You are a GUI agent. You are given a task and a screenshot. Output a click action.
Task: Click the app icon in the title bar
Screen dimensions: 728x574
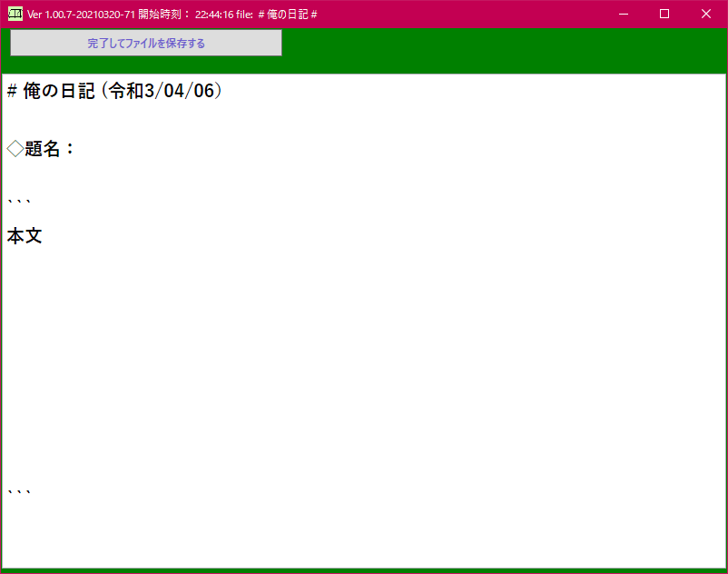click(15, 14)
